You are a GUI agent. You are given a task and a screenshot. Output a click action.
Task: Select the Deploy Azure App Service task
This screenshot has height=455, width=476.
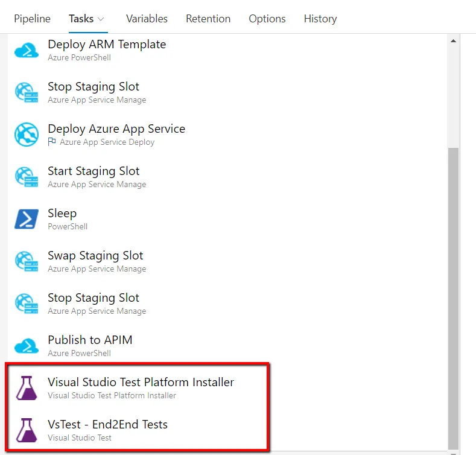[227, 135]
